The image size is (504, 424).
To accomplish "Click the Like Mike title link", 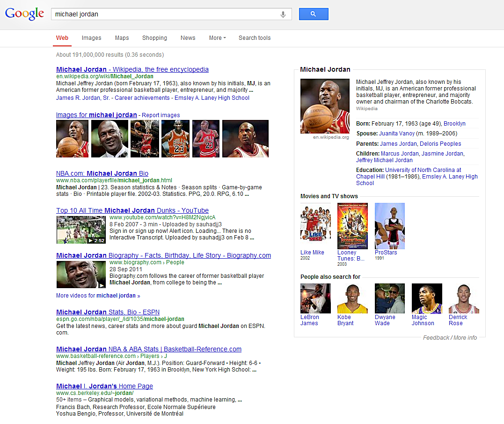I will (x=312, y=253).
